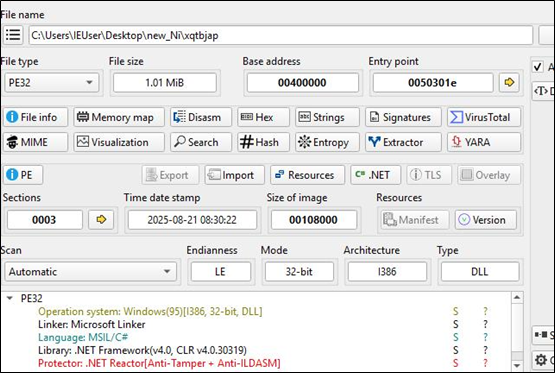Click the Architecture I386 field
555x373 pixels.
387,272
